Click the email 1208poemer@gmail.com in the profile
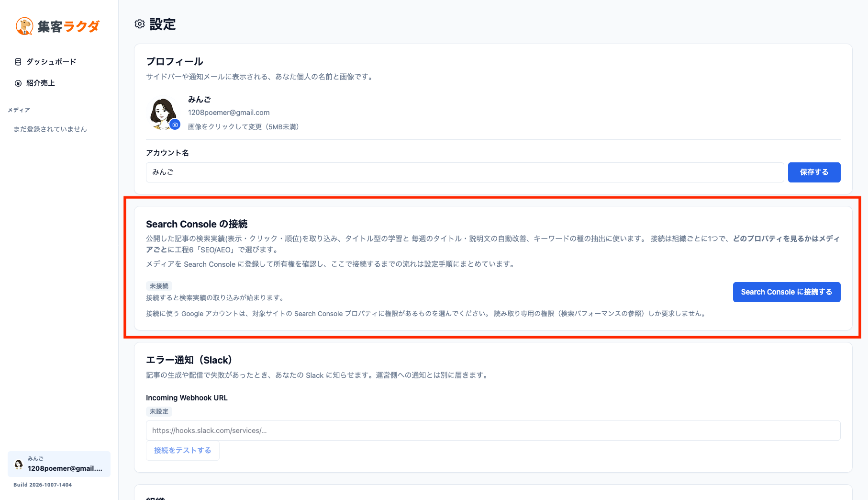The image size is (868, 500). click(229, 113)
